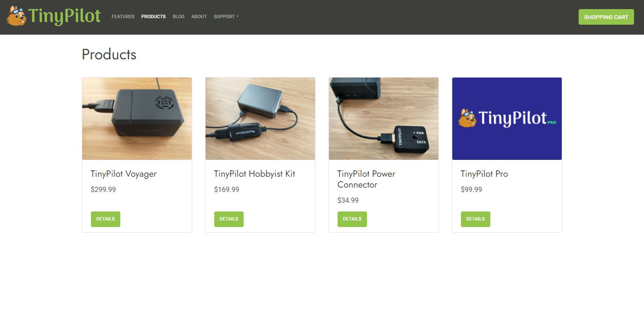View details for TinyPilot Power Connector
This screenshot has width=644, height=328.
(352, 219)
